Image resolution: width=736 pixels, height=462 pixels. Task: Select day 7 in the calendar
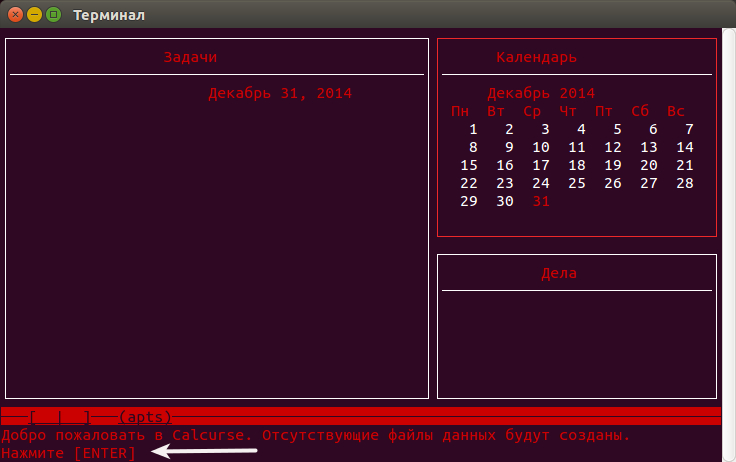(689, 129)
